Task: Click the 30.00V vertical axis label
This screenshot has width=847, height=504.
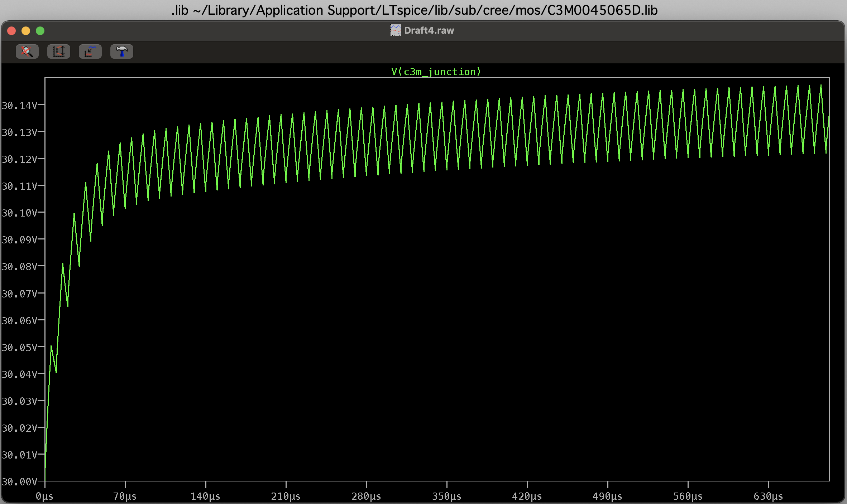Action: (x=19, y=482)
